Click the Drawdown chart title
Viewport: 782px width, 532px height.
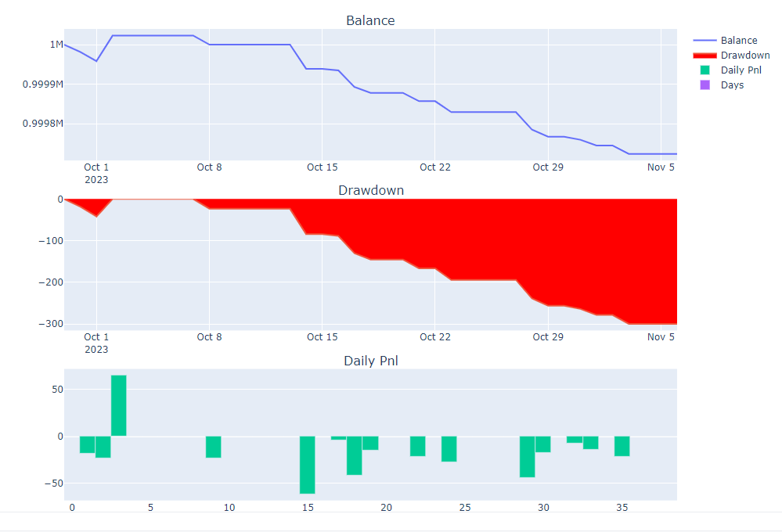coord(371,190)
